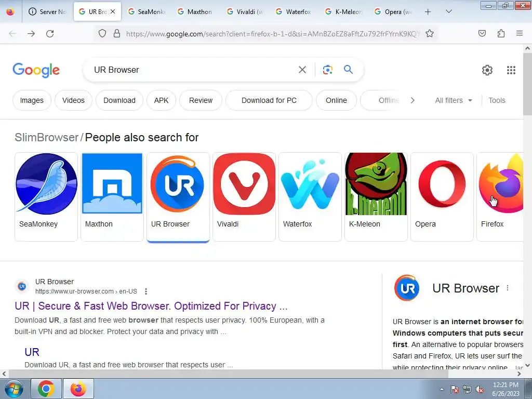Open muted volume tray icon
Image resolution: width=532 pixels, height=399 pixels.
point(480,389)
